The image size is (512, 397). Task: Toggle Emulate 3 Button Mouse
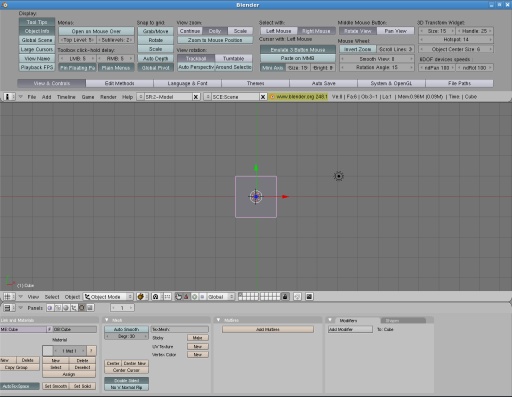[298, 50]
